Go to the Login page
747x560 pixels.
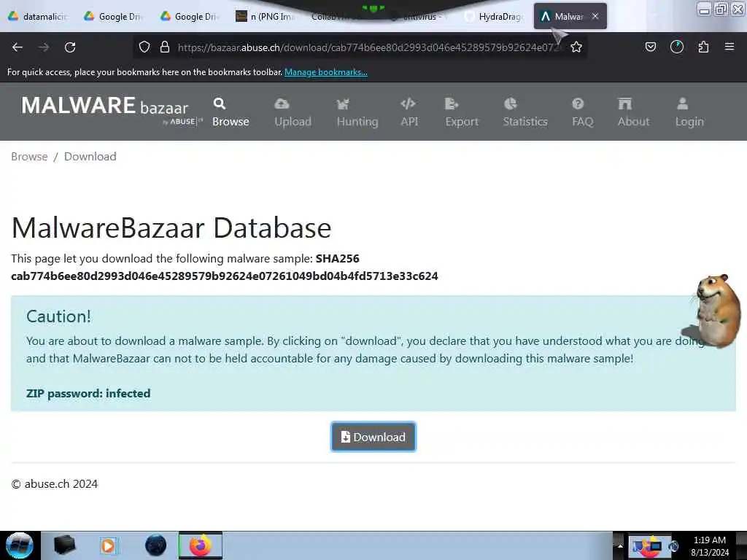coord(689,113)
